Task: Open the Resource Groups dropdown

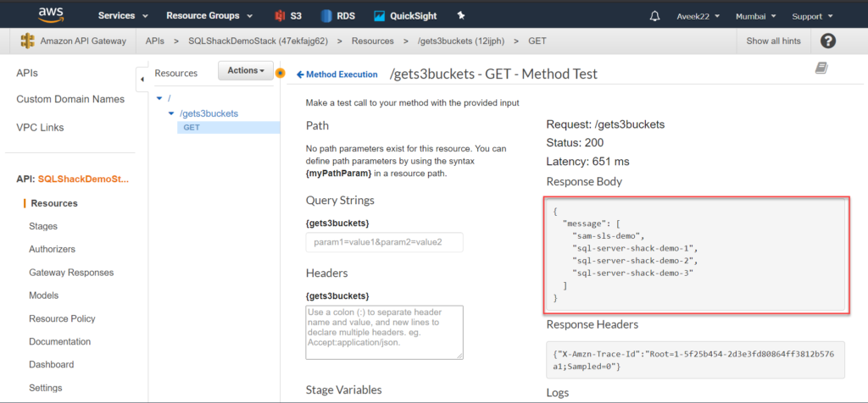Action: point(210,16)
